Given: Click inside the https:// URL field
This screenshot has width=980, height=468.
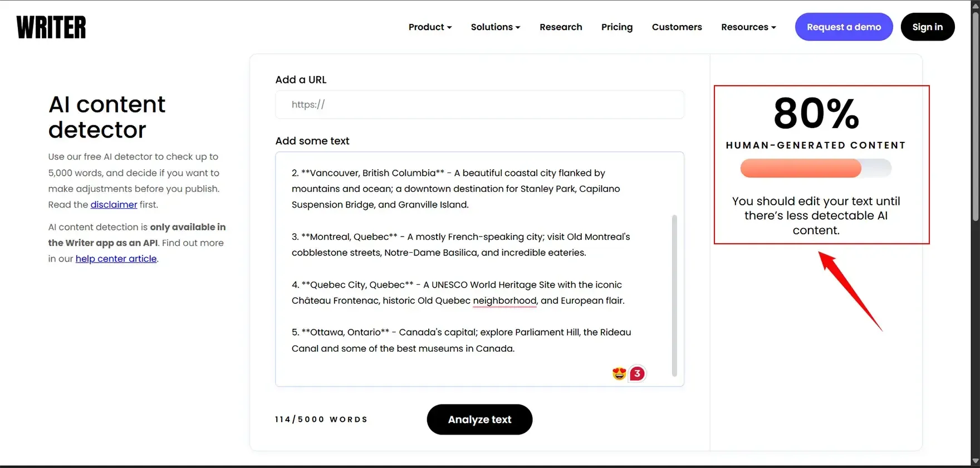Looking at the screenshot, I should click(479, 105).
